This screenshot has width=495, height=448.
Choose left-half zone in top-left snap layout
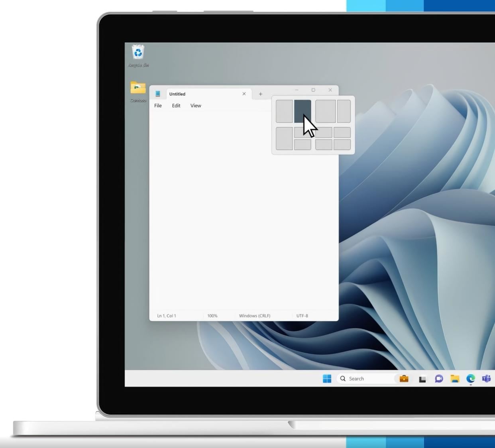(x=284, y=111)
